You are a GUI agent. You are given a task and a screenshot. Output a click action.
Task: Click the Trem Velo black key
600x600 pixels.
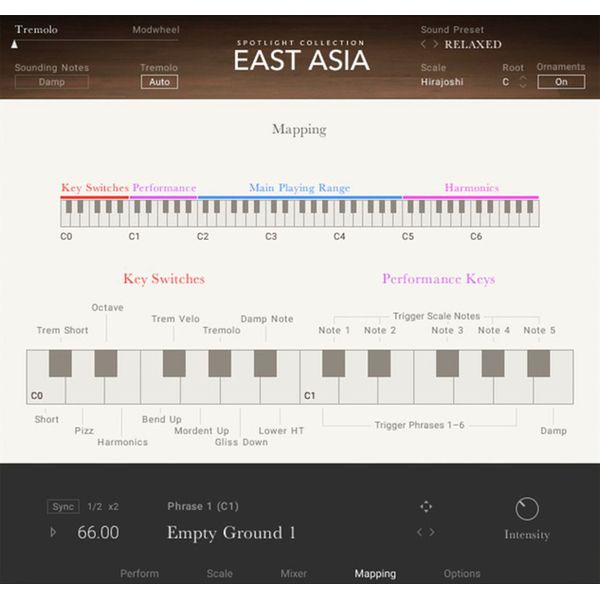(174, 363)
